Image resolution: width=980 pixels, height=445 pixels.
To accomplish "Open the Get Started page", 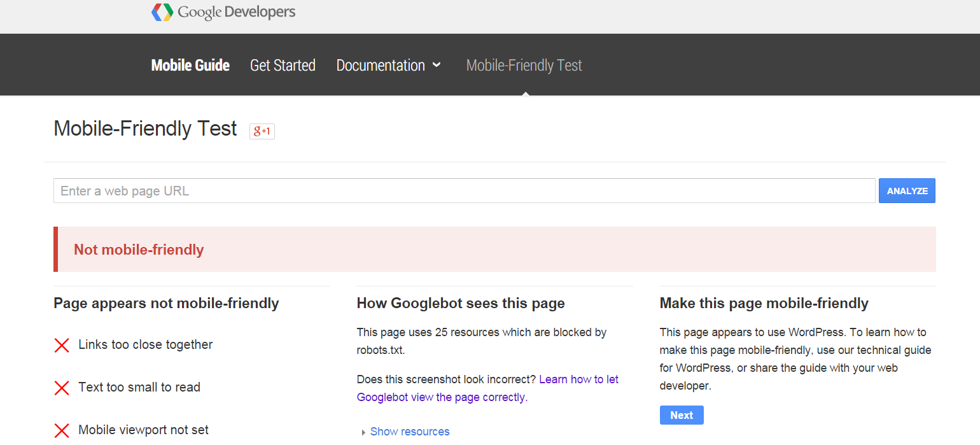I will 283,66.
